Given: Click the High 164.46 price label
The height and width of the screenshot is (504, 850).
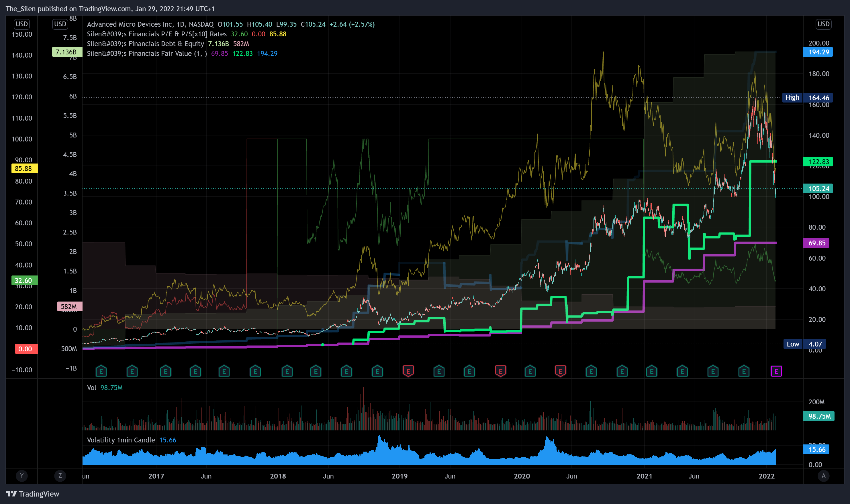Looking at the screenshot, I should 808,97.
